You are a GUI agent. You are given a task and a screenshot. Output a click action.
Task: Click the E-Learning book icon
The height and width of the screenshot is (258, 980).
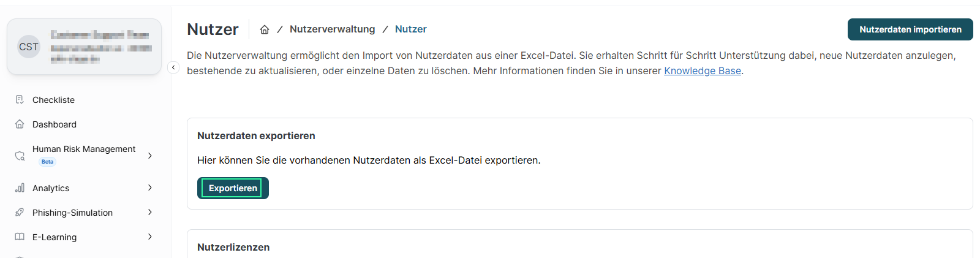coord(20,237)
